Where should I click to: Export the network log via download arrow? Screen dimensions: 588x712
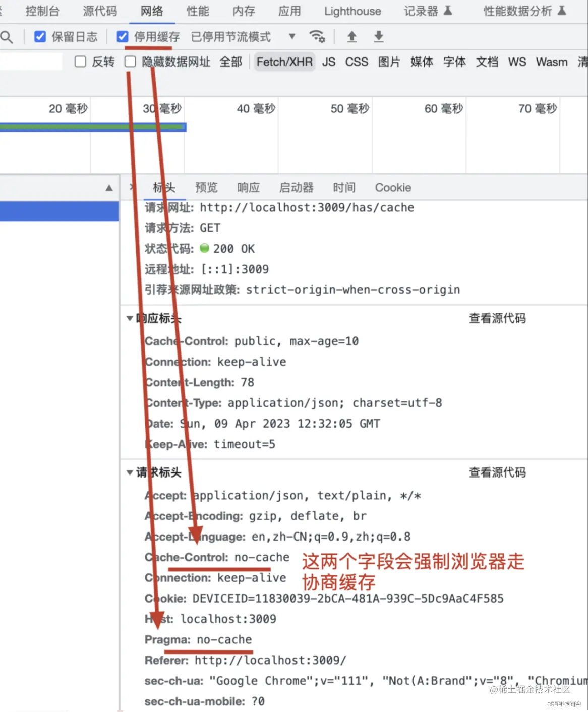point(378,36)
